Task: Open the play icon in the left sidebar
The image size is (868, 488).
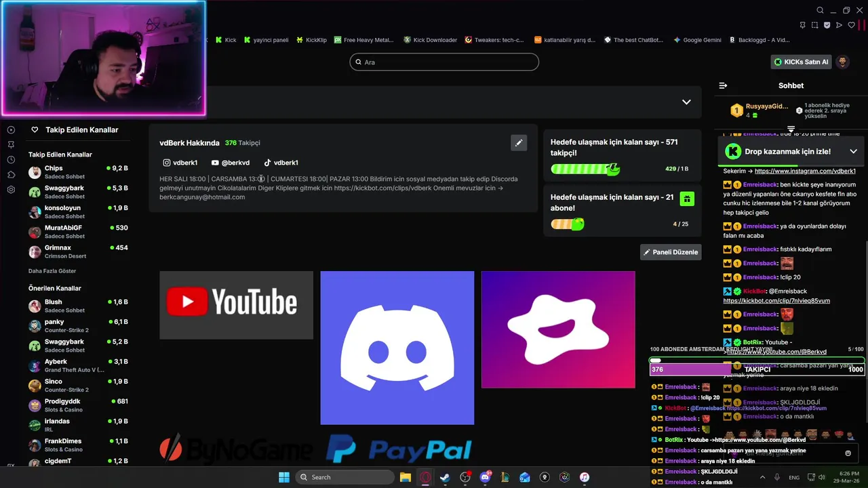Action: 11,129
